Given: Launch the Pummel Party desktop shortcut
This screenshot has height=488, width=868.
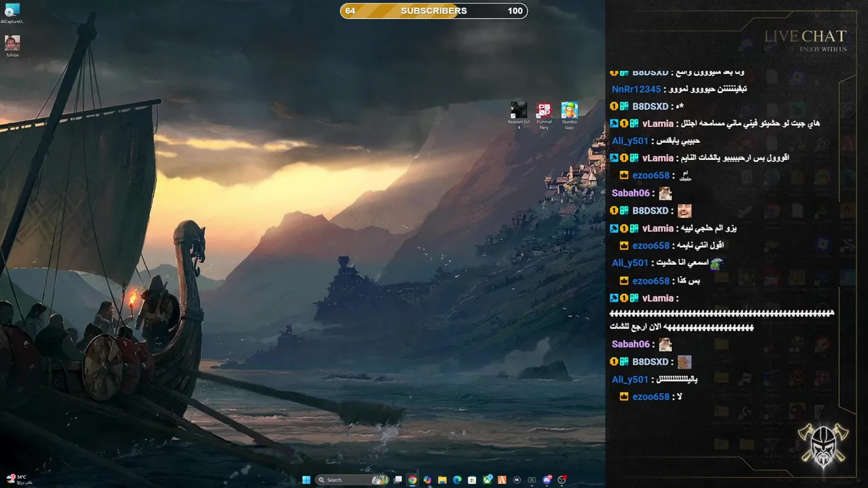Looking at the screenshot, I should coord(544,116).
